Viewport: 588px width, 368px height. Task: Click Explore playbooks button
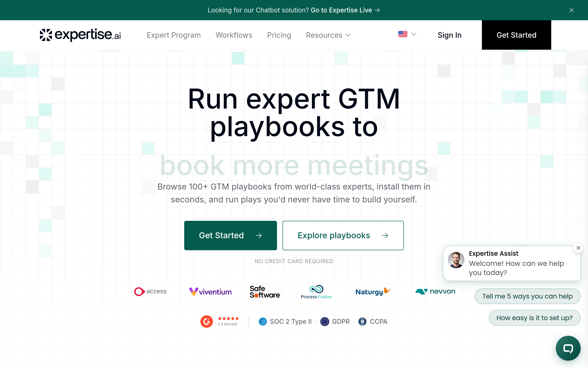tap(343, 235)
